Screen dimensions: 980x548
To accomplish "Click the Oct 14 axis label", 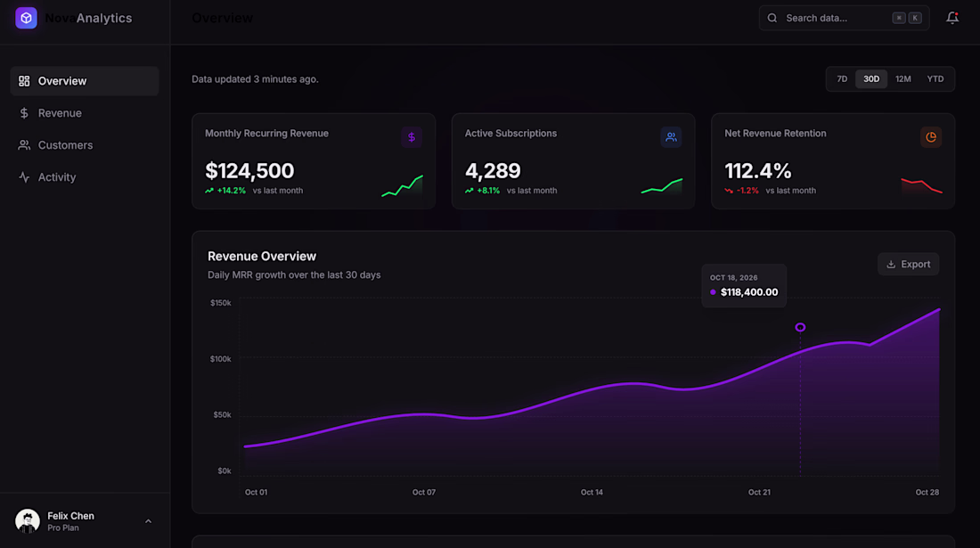I will 592,493.
